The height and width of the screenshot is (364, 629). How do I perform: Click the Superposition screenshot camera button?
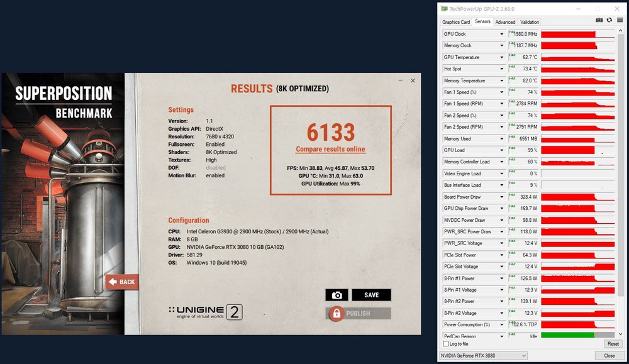[337, 295]
